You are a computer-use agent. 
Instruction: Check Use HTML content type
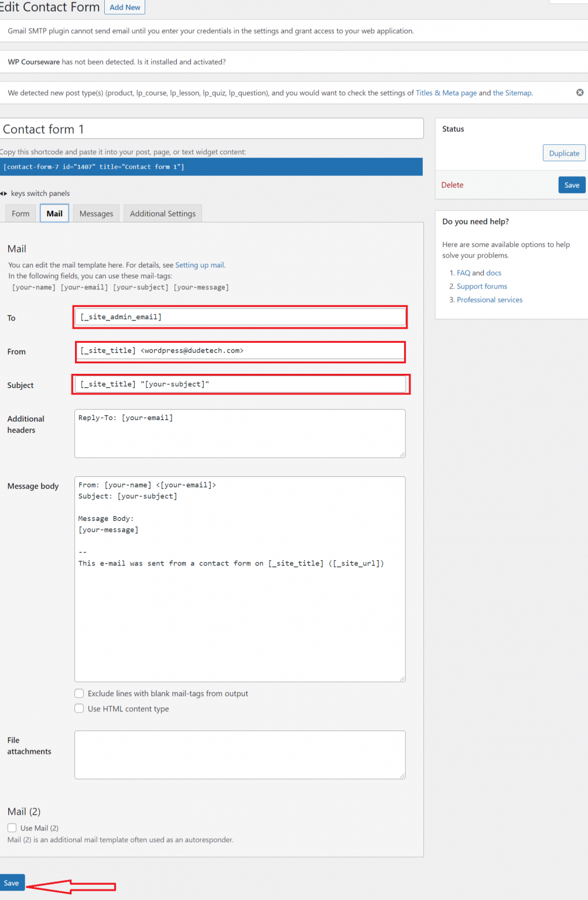[x=79, y=708]
